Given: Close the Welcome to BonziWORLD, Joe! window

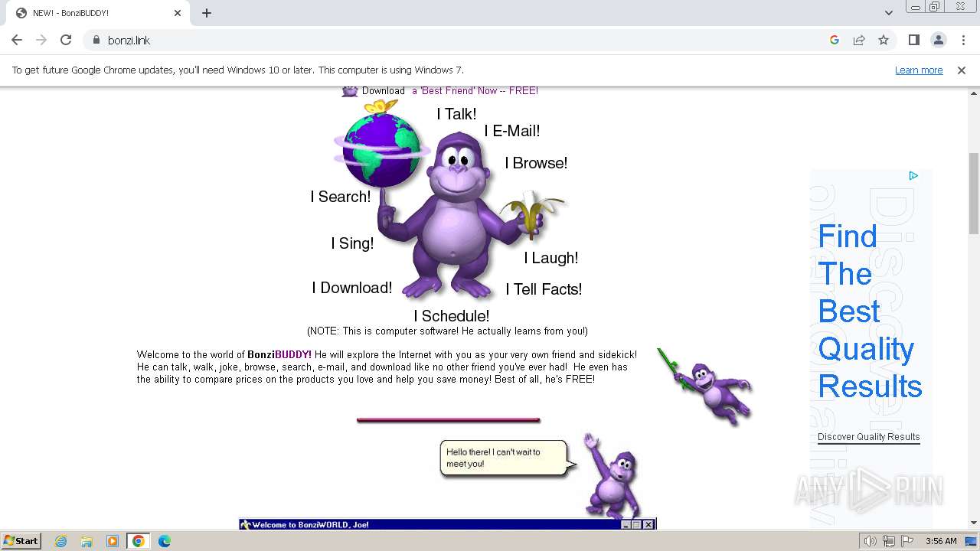Looking at the screenshot, I should [x=648, y=525].
